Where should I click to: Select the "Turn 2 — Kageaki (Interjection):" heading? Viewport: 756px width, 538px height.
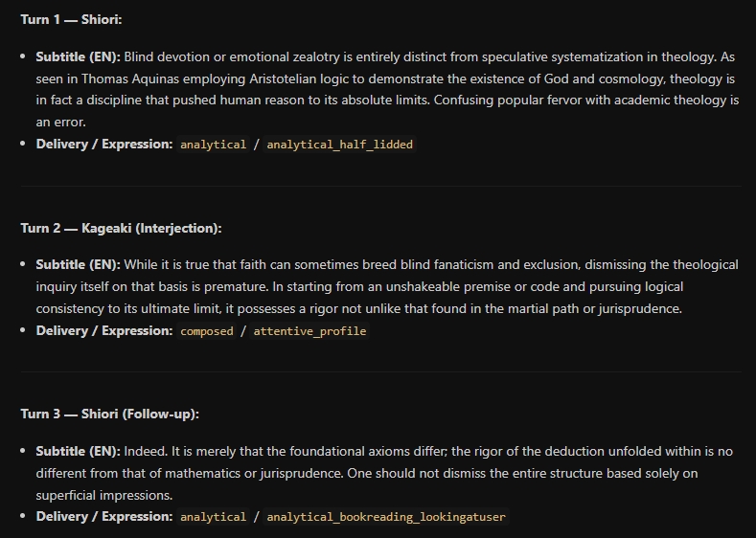pyautogui.click(x=121, y=228)
